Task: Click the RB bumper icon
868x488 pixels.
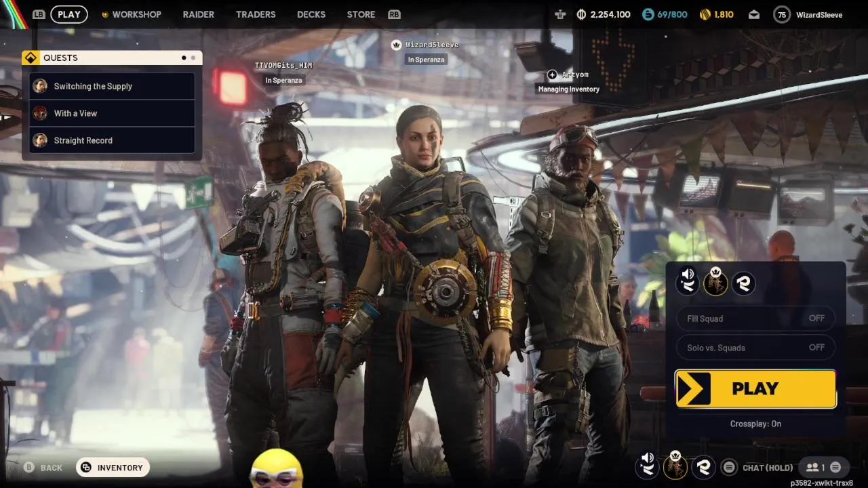Action: (394, 14)
